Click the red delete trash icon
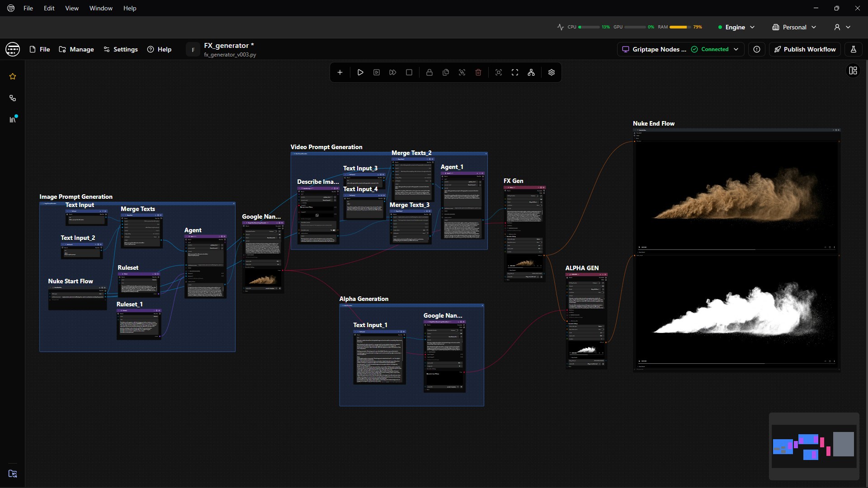 478,72
